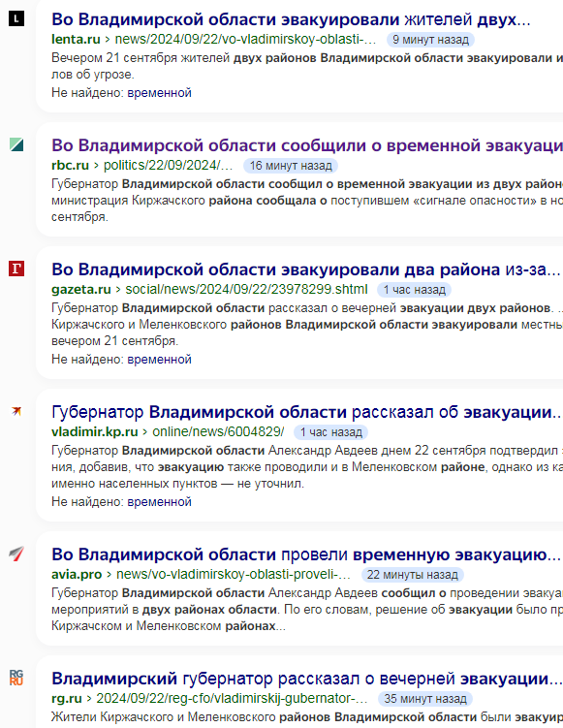The width and height of the screenshot is (563, 728).
Task: Open rbc.ru headline about temporary evacuation
Action: tap(307, 145)
